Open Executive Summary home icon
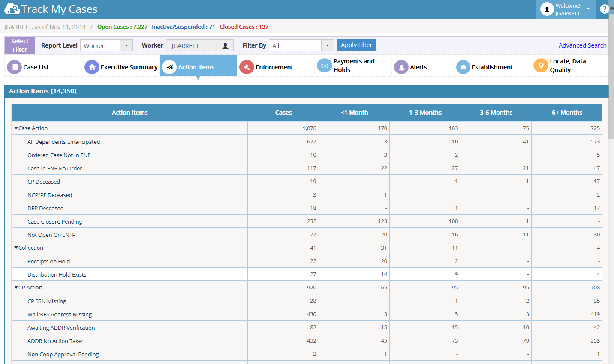The height and width of the screenshot is (364, 614). pos(92,67)
